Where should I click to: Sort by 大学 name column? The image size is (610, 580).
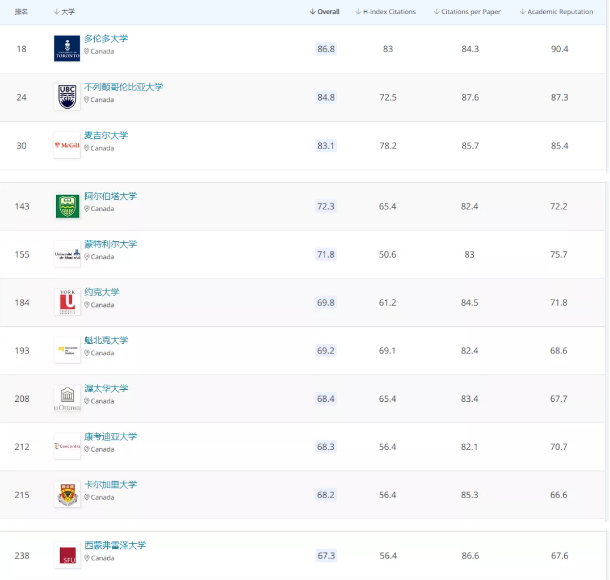(64, 12)
